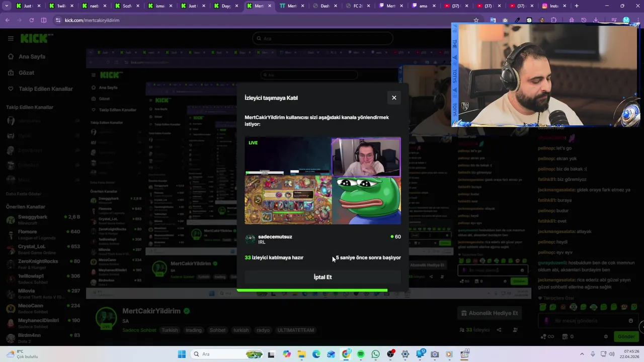Open File Explorer from the taskbar
The width and height of the screenshot is (644, 362).
301,354
